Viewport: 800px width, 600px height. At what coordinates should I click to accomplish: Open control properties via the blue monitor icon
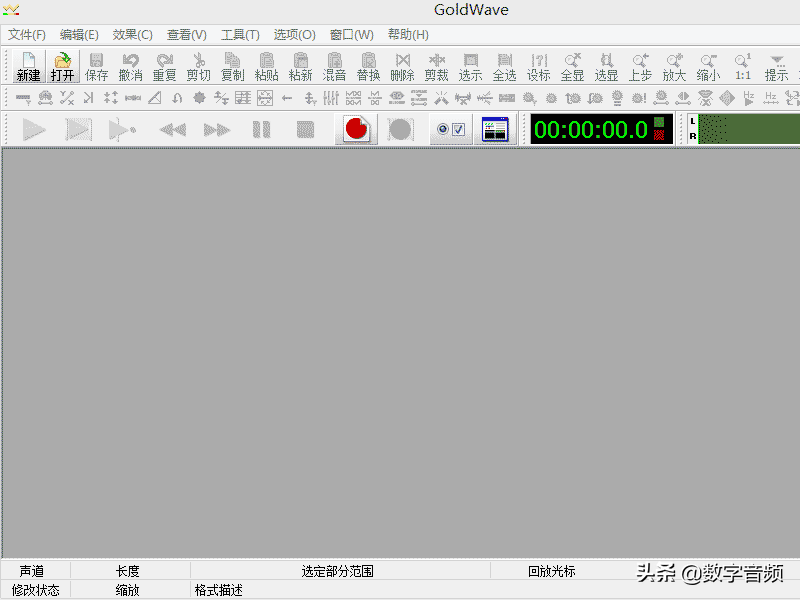[x=495, y=128]
